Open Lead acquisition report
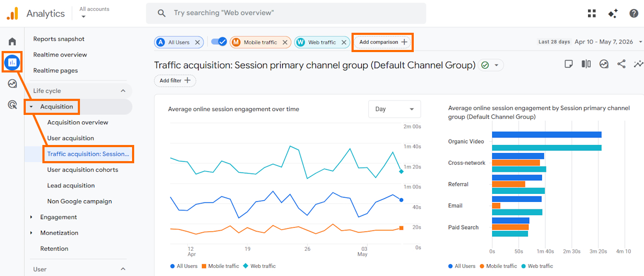Viewport: 644px width, 276px height. coord(71,186)
